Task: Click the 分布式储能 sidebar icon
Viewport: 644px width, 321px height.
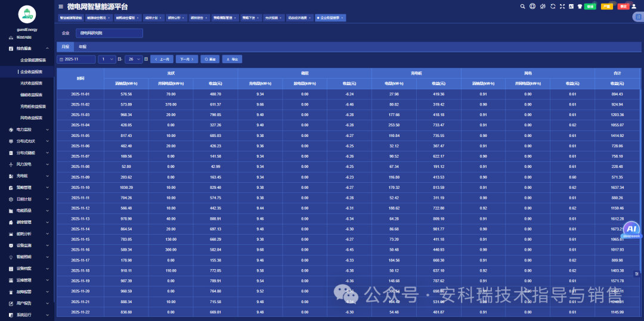Action: 11,153
